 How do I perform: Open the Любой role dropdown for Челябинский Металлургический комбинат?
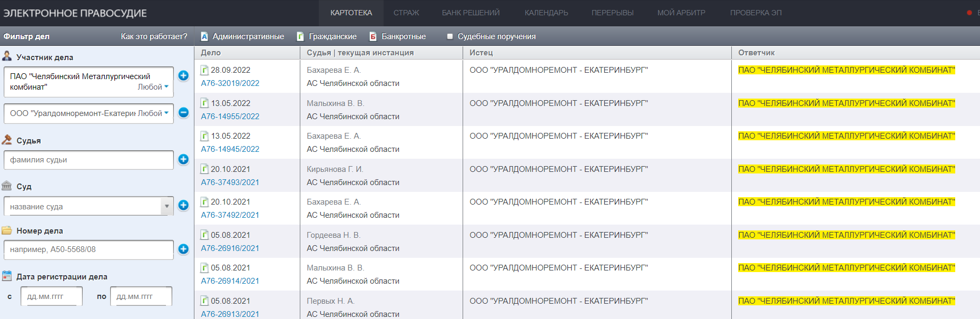tap(153, 87)
